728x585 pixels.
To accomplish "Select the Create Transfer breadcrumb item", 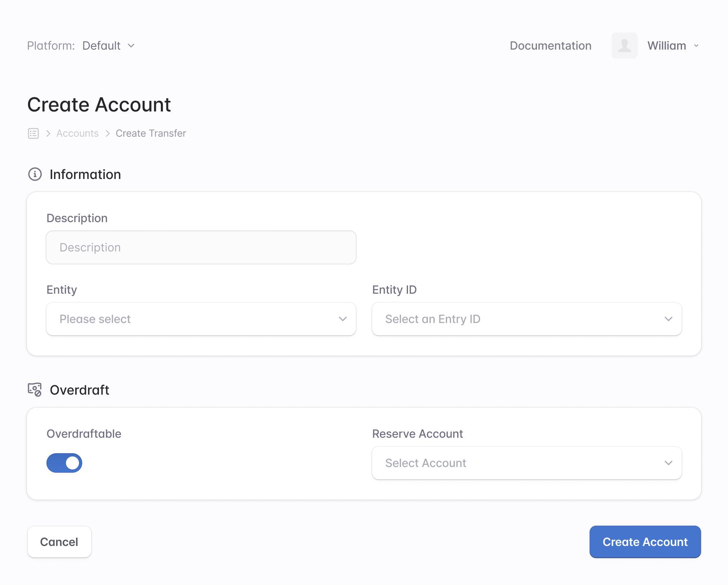I will tap(151, 133).
